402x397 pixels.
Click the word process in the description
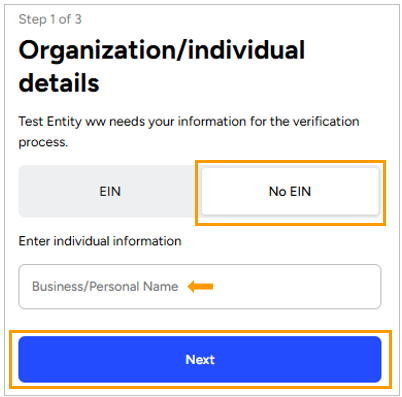pos(43,142)
